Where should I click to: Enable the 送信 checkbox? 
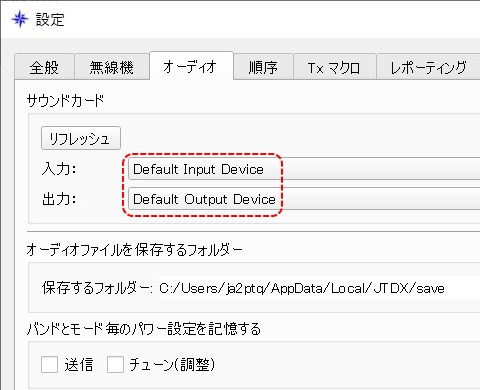49,364
